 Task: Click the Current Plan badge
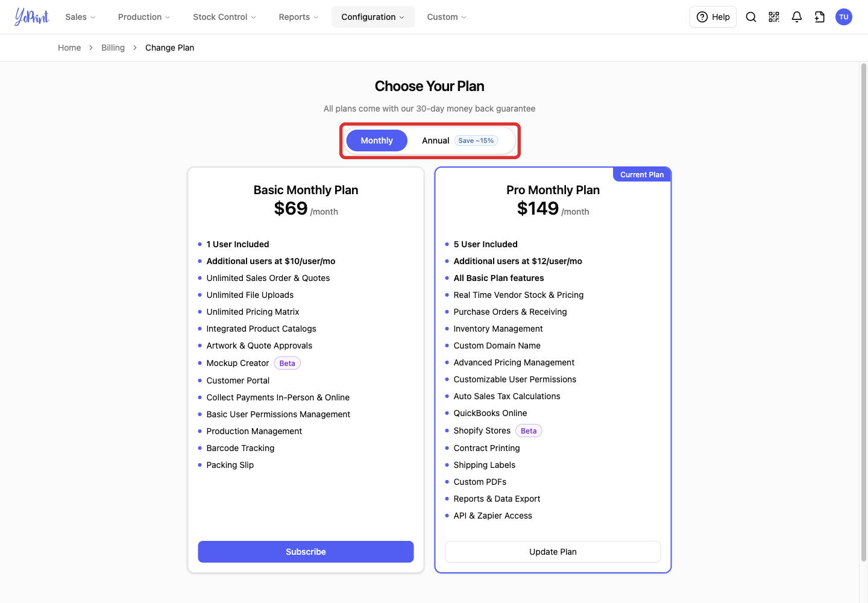(x=642, y=174)
